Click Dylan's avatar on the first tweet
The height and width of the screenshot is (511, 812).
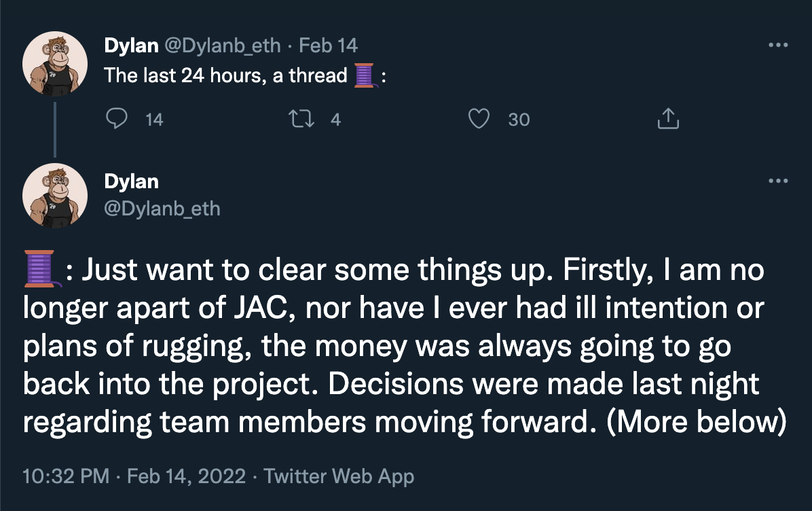pyautogui.click(x=55, y=63)
